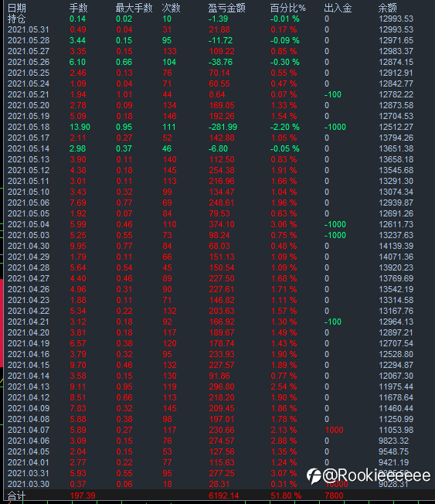Click the 最大手数 column header

134,8
